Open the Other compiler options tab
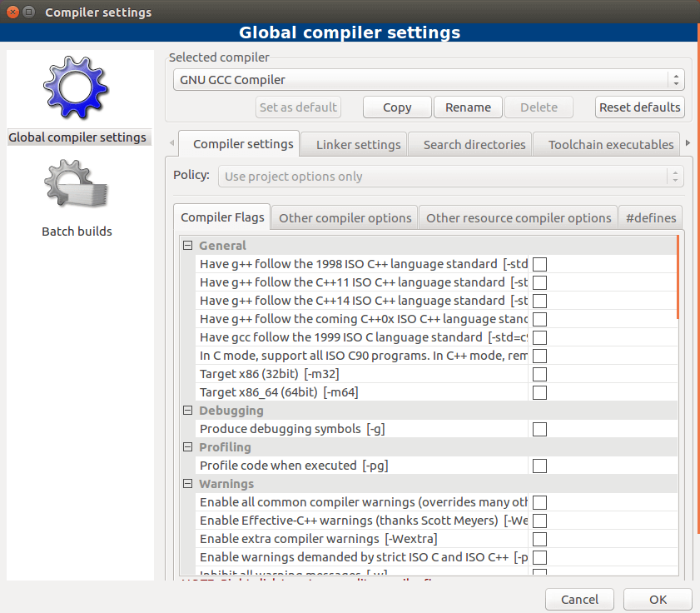Screen dimensions: 700x613 click(x=345, y=217)
